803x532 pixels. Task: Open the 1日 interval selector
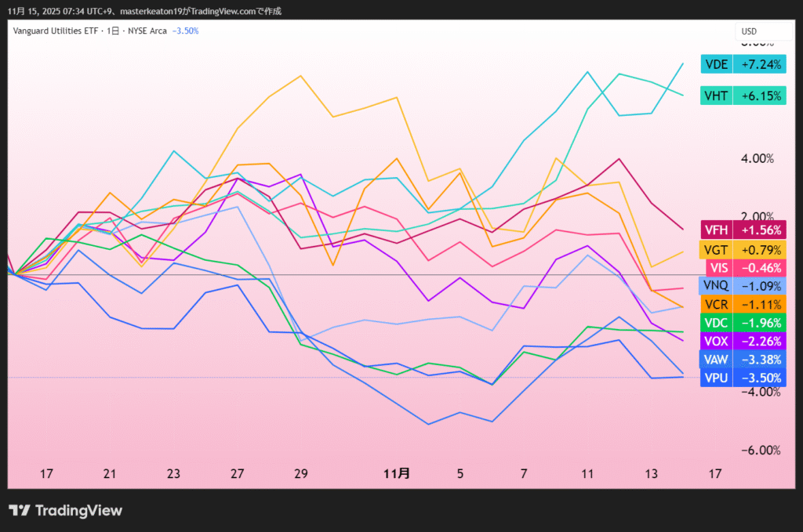pyautogui.click(x=115, y=31)
